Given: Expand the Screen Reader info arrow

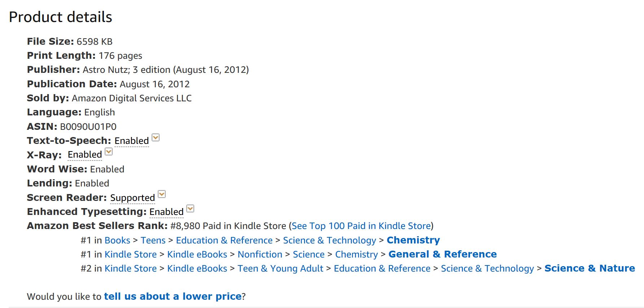Looking at the screenshot, I should pos(162,194).
